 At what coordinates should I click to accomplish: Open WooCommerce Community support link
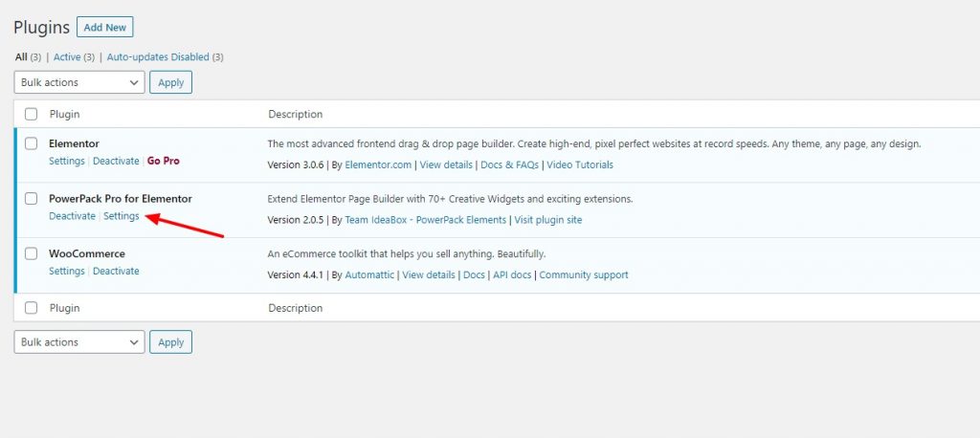584,274
